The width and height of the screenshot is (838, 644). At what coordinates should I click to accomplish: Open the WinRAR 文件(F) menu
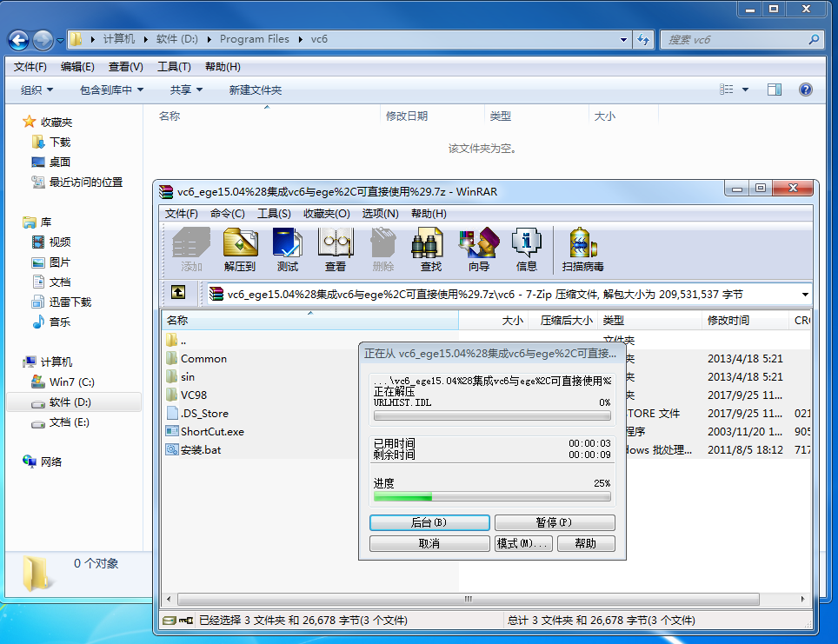point(181,214)
